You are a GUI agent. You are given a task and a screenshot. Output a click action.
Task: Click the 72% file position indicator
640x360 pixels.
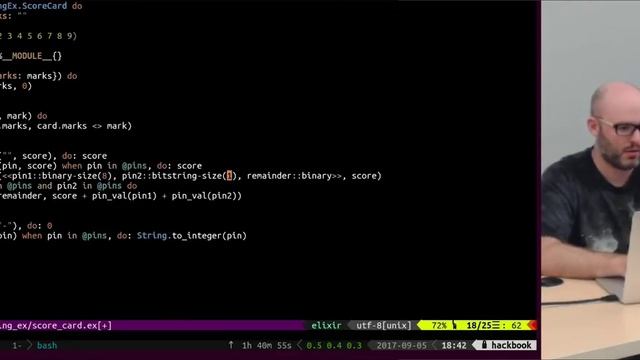click(x=439, y=325)
